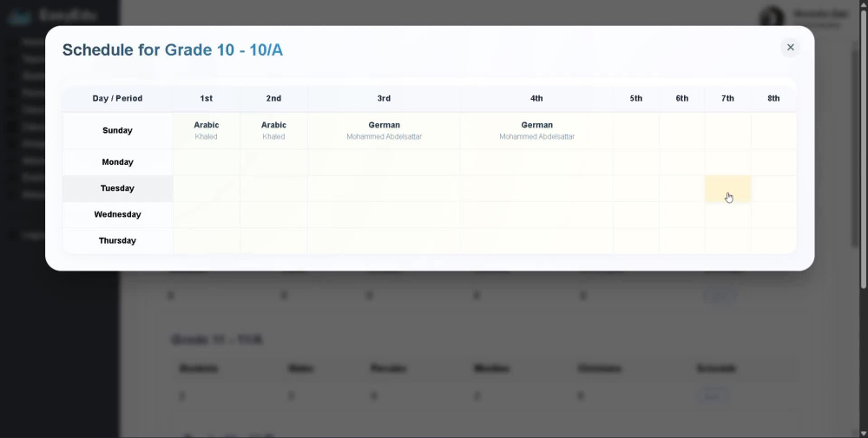Click the Sunday row header

117,130
